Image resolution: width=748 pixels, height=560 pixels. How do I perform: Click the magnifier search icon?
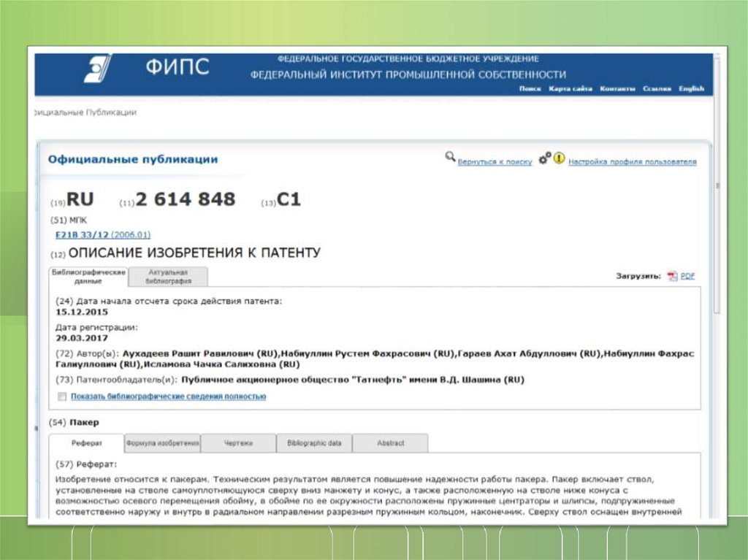click(x=450, y=156)
